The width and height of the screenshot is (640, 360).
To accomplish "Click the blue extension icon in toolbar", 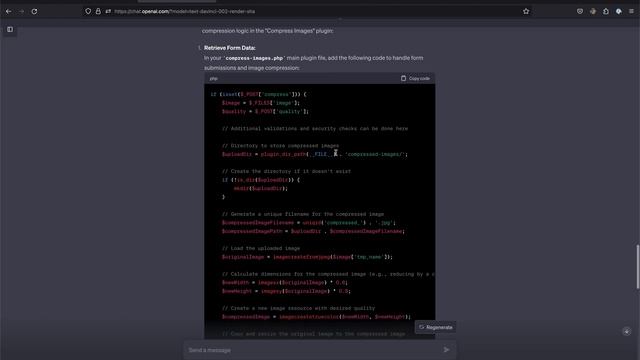I will click(619, 11).
